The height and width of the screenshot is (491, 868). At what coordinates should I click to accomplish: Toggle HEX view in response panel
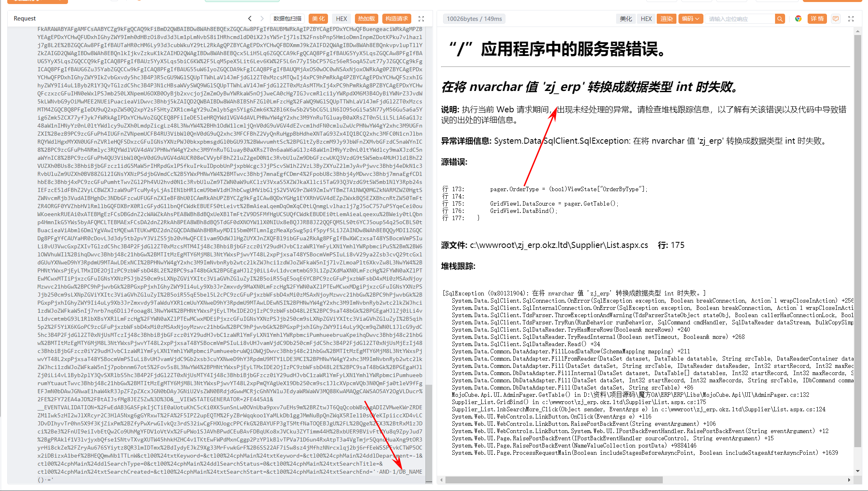point(646,19)
